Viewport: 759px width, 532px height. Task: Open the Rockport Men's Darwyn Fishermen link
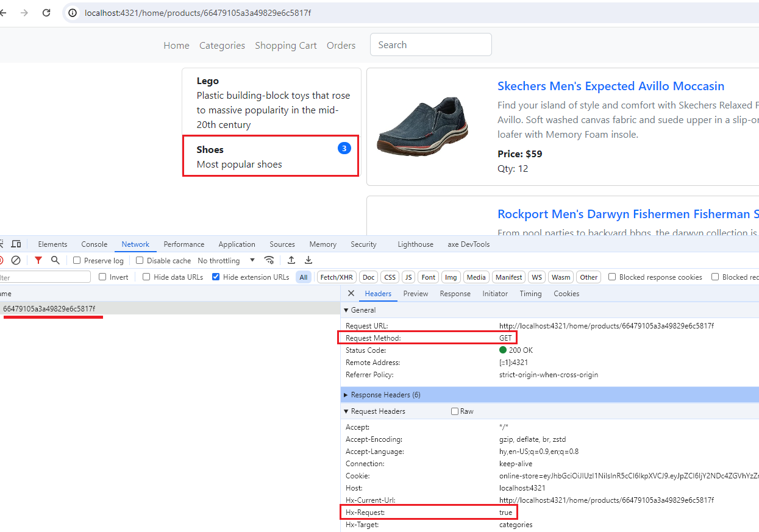tap(628, 214)
